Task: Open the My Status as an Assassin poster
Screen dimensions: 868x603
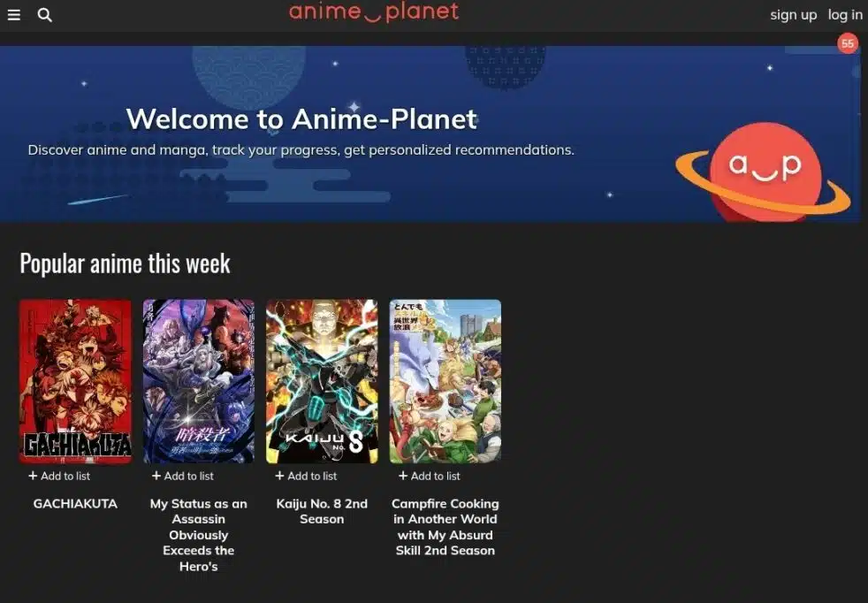Action: 199,381
